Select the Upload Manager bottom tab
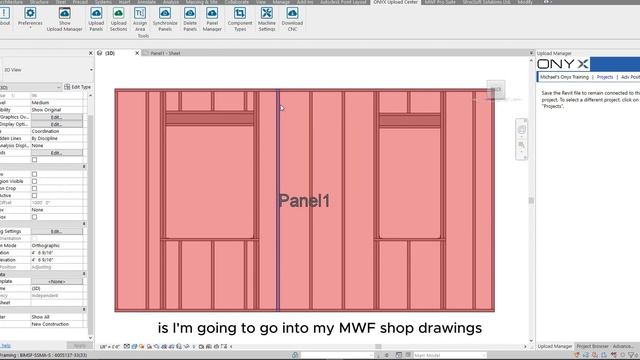Screen dimensions: 640x360 (554, 346)
